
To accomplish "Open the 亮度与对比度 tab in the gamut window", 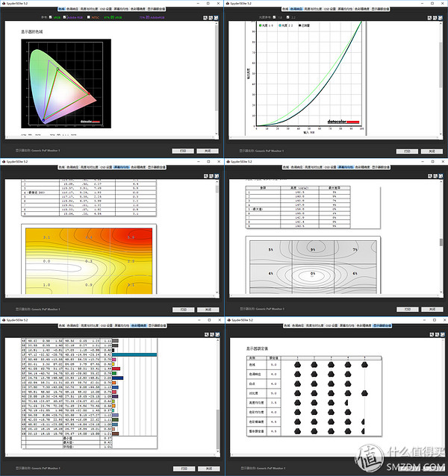I will (90, 9).
